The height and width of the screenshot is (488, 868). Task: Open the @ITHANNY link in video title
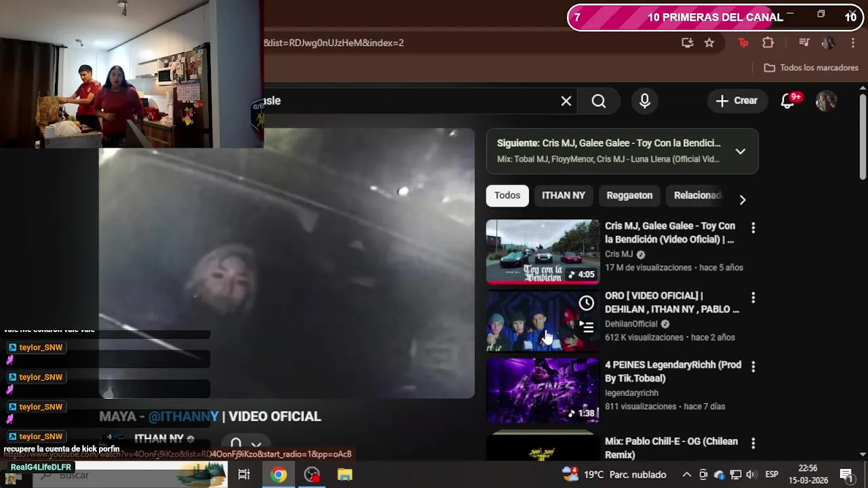point(184,416)
